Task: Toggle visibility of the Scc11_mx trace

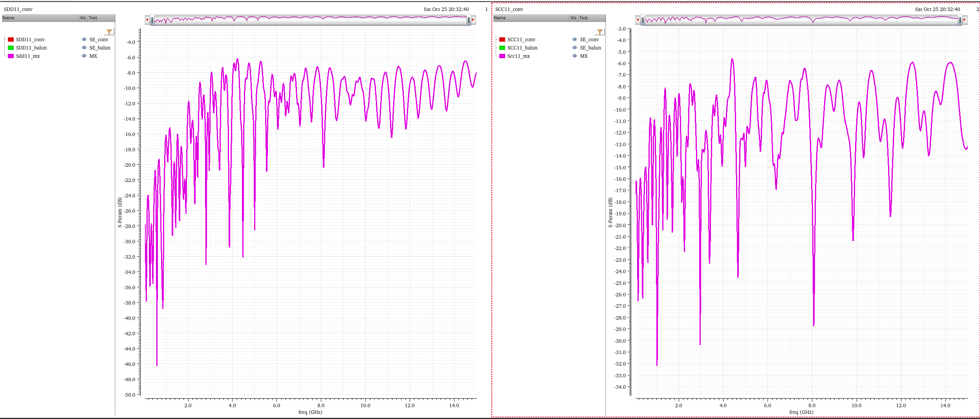Action: (x=575, y=56)
